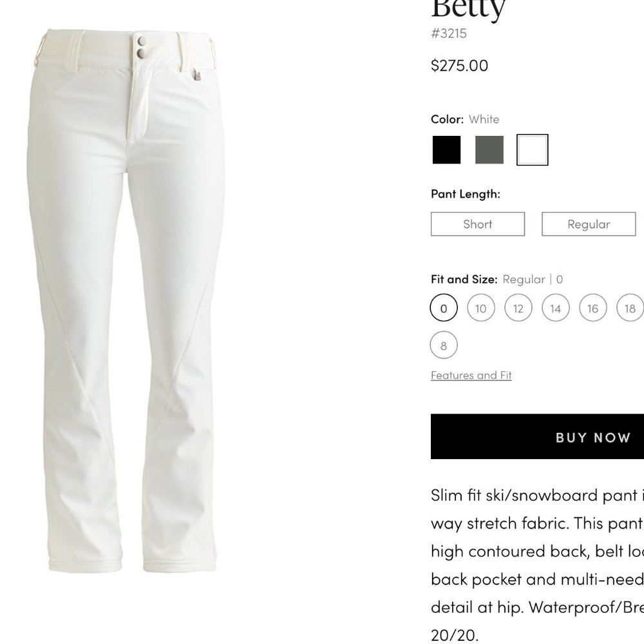Screen dimensions: 644x644
Task: Choose size 14
Action: pos(556,308)
